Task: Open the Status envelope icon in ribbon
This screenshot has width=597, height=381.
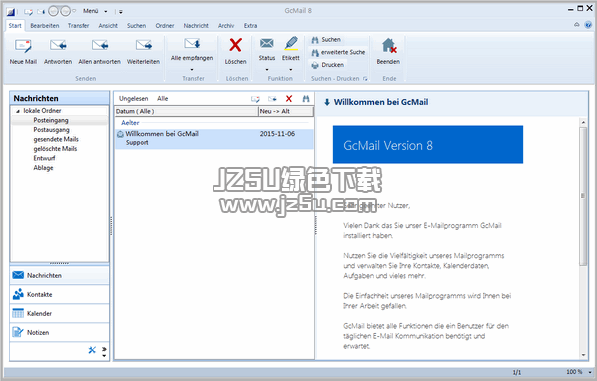Action: point(267,44)
